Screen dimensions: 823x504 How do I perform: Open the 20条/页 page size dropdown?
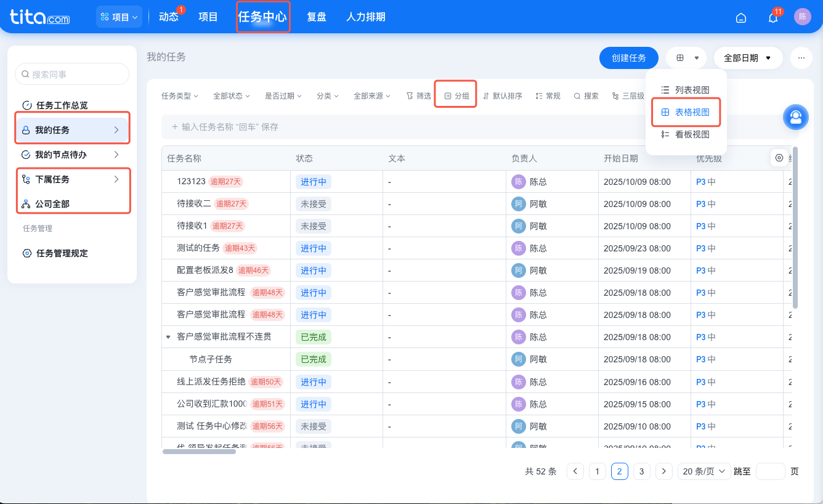pos(703,471)
